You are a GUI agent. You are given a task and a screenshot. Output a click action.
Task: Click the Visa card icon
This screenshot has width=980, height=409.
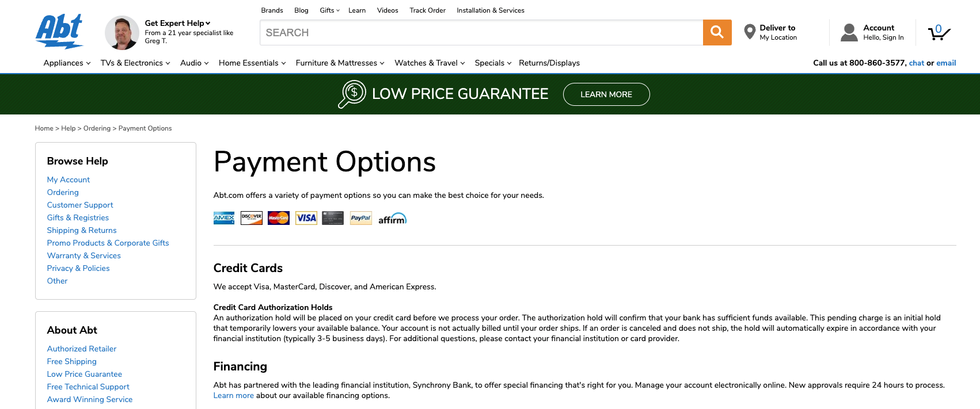[x=306, y=218]
